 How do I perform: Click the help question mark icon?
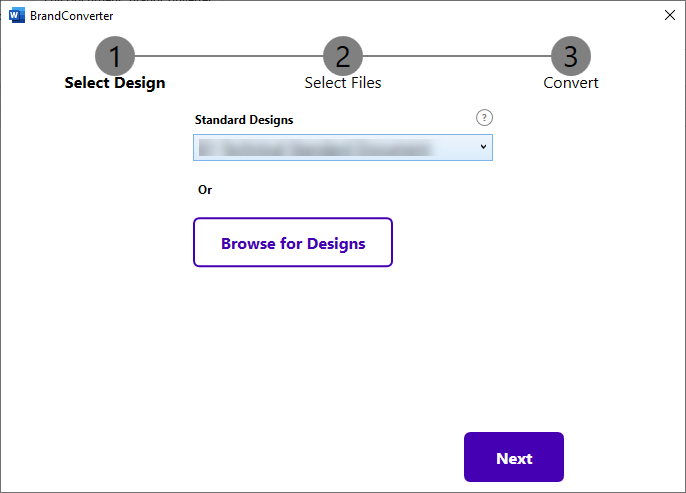[484, 118]
